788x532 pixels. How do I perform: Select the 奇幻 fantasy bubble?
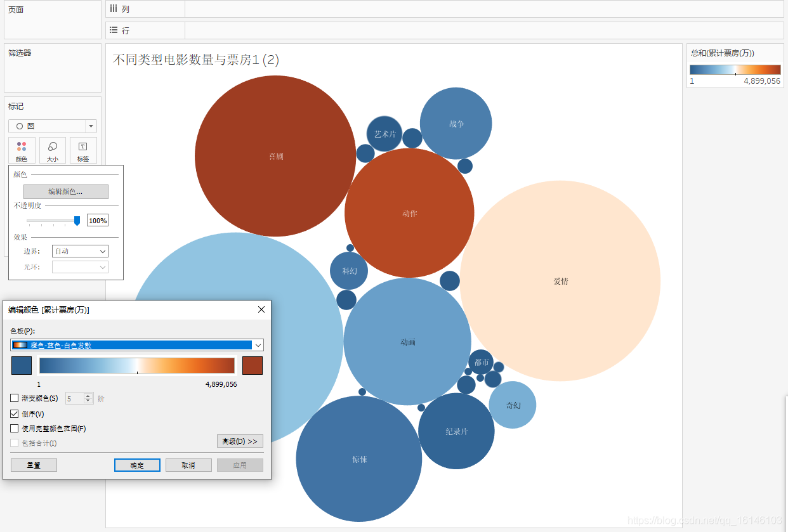click(513, 405)
